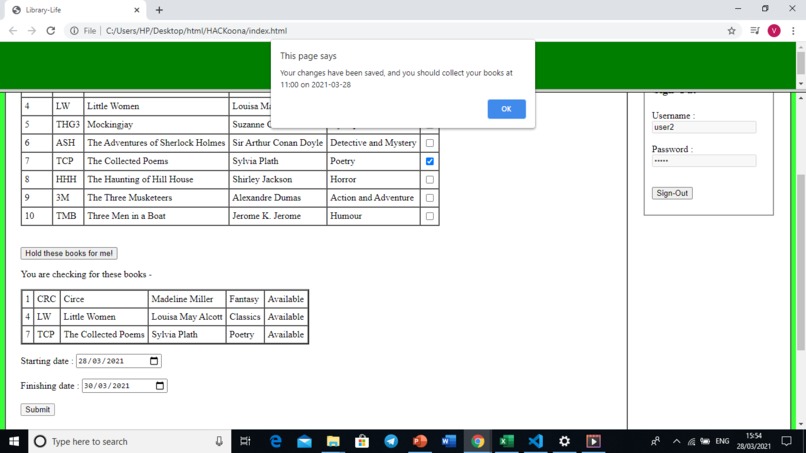Check the Three Men in a Boat checkbox
The height and width of the screenshot is (453, 806).
click(430, 216)
